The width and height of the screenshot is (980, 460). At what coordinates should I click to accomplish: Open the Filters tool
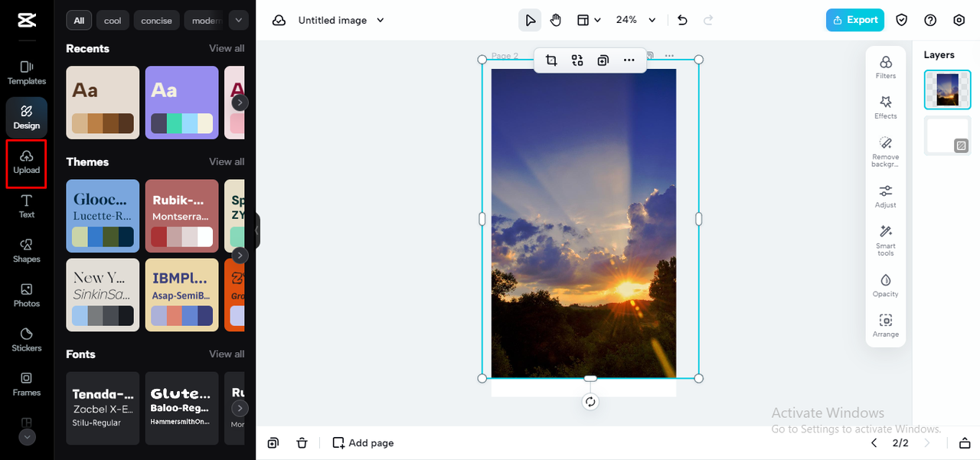pos(886,67)
